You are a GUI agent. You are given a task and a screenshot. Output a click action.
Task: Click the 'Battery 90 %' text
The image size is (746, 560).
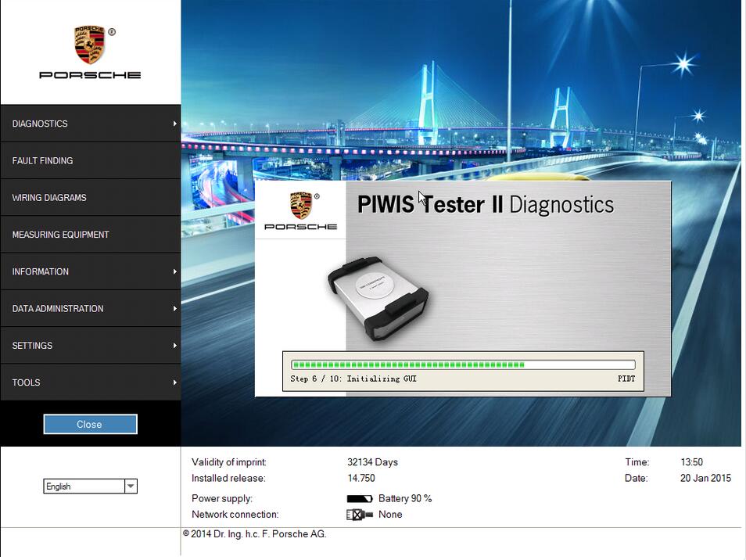(405, 499)
